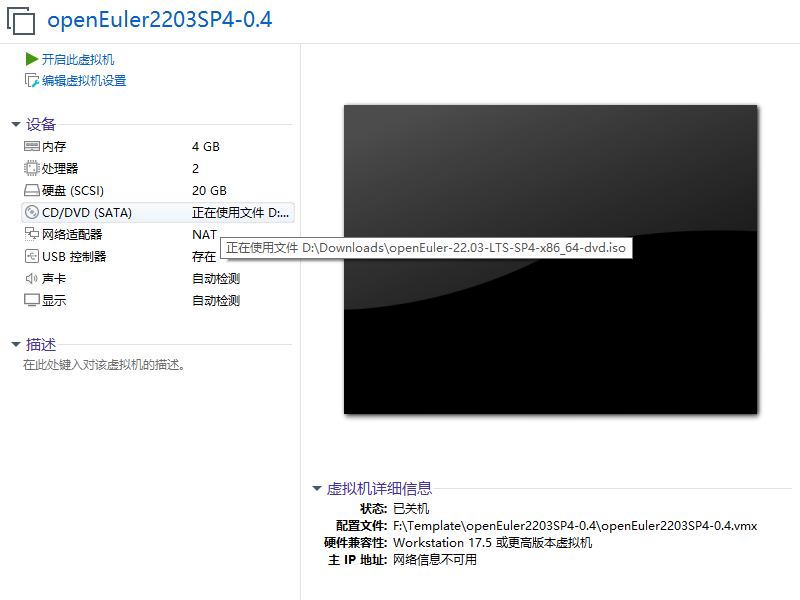This screenshot has width=800, height=600.
Task: Click the .vmx configuration file path
Action: click(575, 526)
